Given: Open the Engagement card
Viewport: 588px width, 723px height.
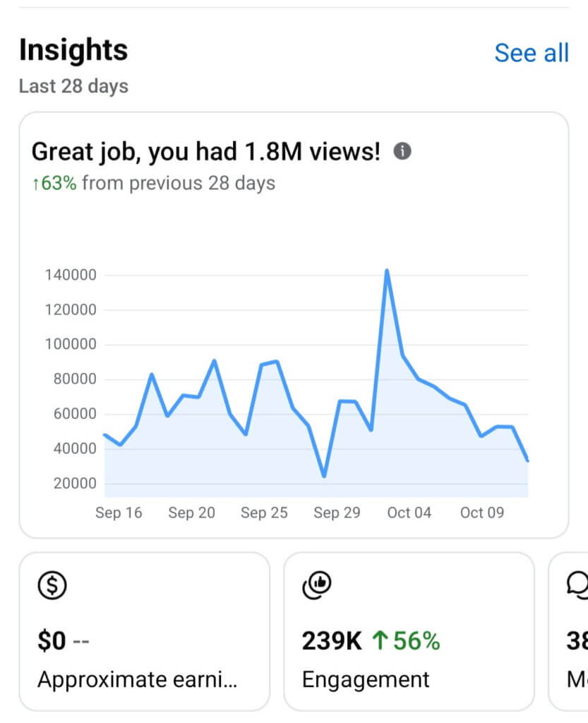Looking at the screenshot, I should tap(409, 631).
